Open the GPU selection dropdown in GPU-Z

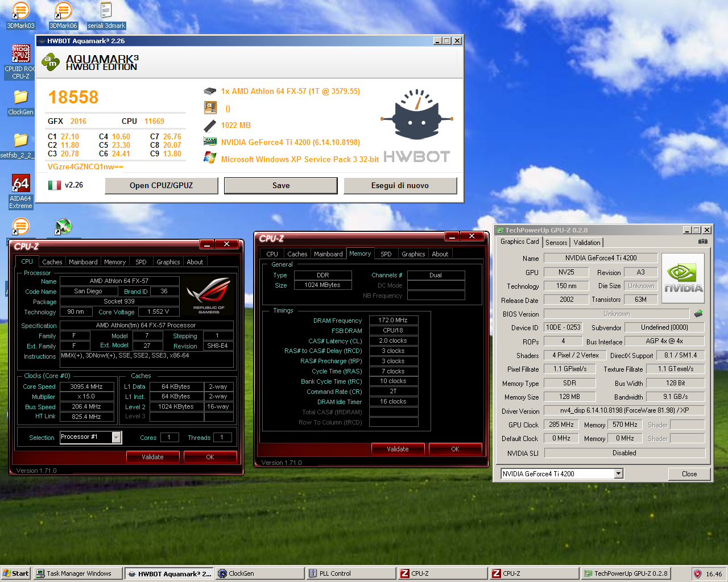point(619,473)
